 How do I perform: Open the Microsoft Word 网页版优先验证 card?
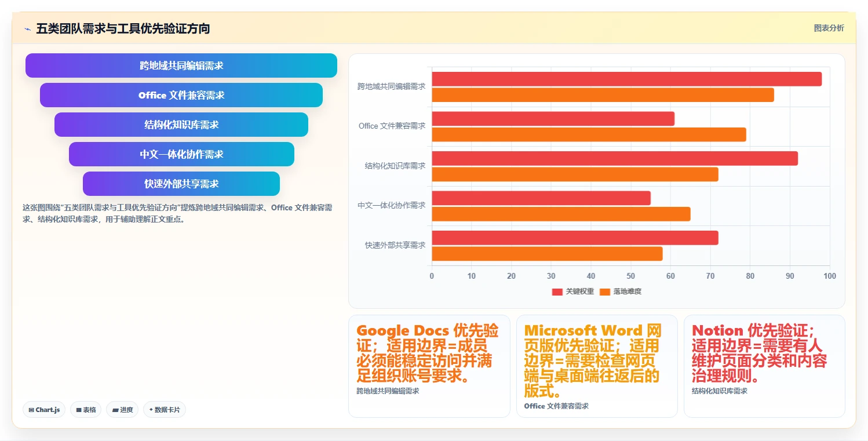point(597,366)
